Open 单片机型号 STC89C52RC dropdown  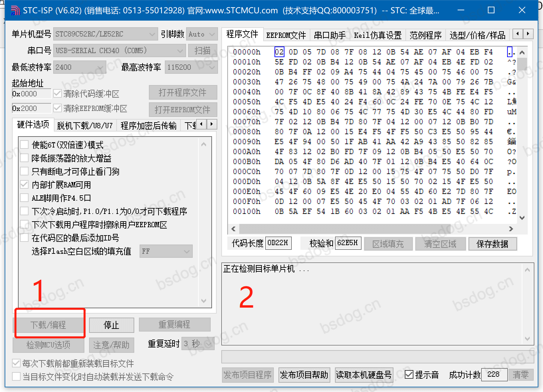[x=105, y=34]
